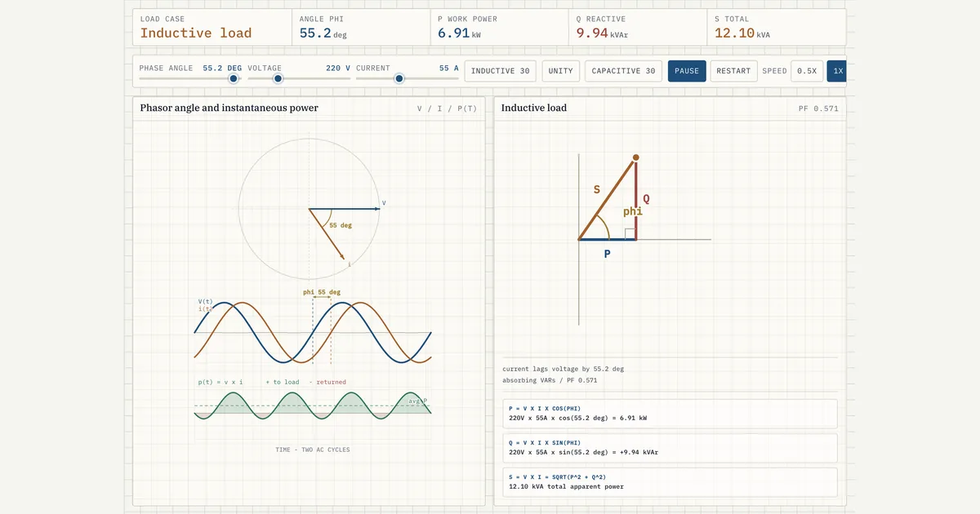Select the Unity preset button
The height and width of the screenshot is (514, 980).
560,71
